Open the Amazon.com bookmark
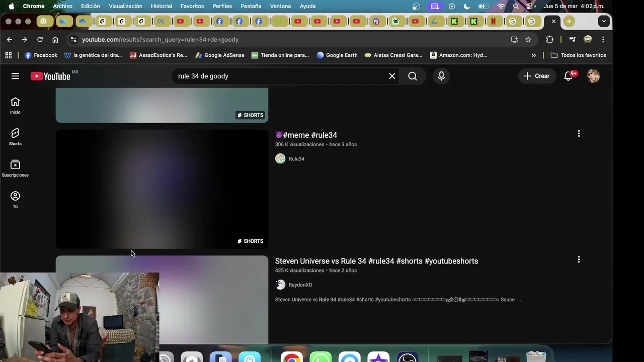Viewport: 644px width, 362px height. (x=458, y=55)
